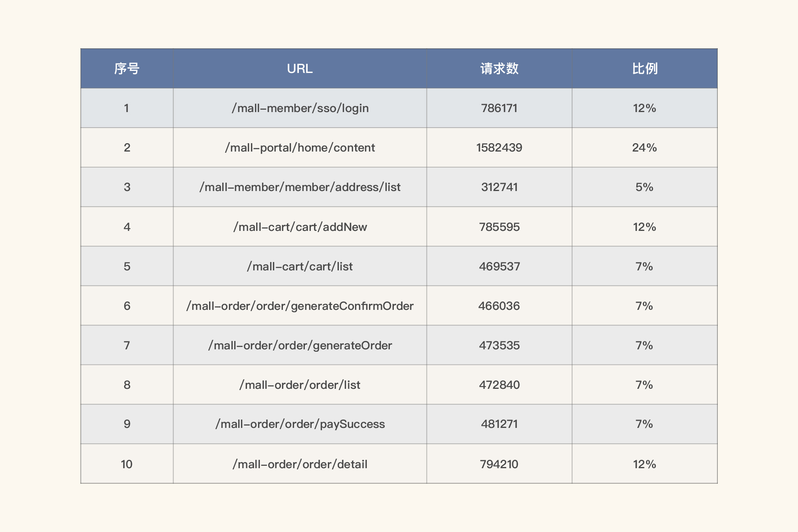Image resolution: width=798 pixels, height=532 pixels.
Task: Select the 5% ratio cell
Action: point(644,187)
